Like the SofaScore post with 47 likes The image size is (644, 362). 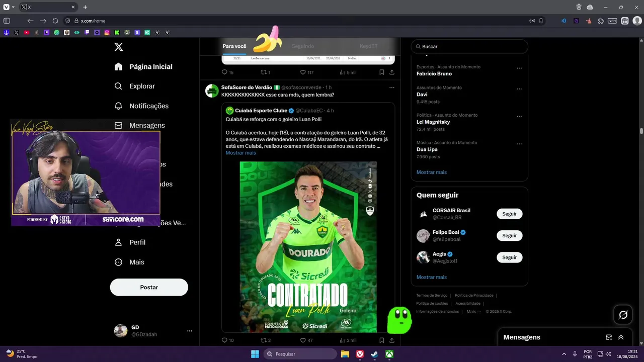pos(306,340)
